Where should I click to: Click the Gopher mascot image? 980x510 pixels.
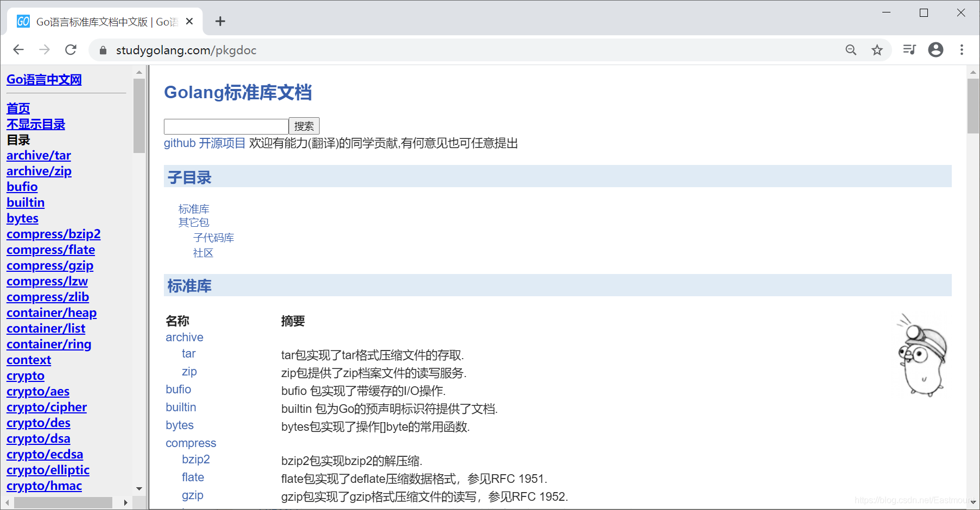pos(922,355)
